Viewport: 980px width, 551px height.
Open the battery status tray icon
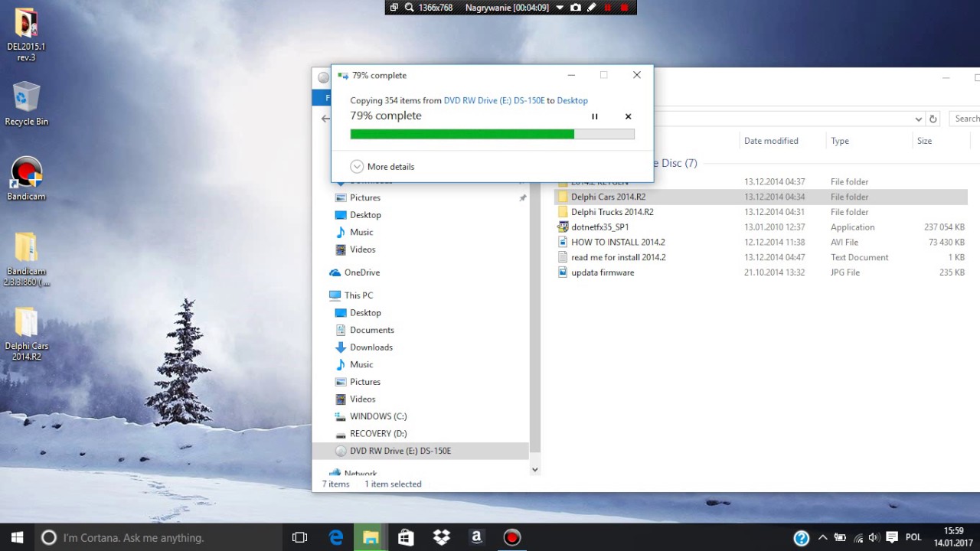[840, 538]
